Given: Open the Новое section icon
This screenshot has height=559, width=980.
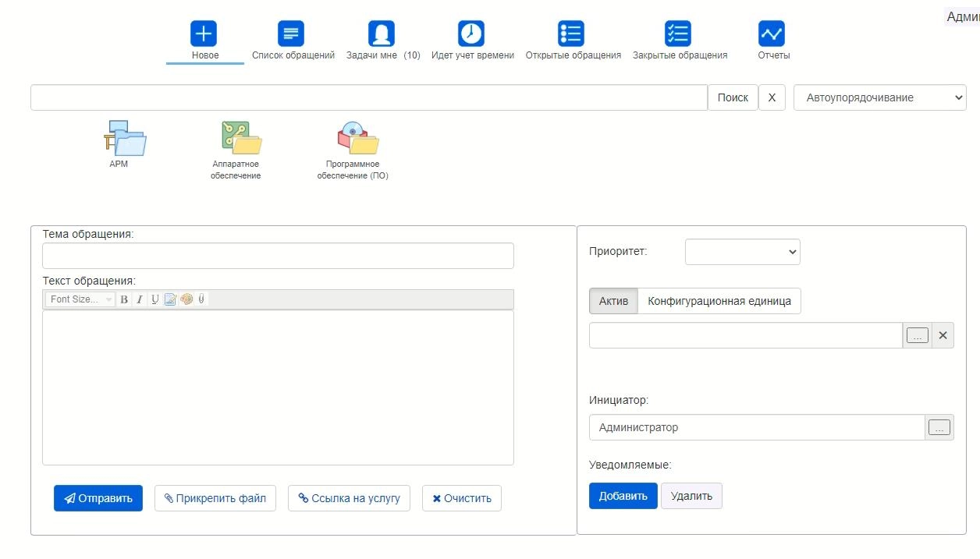Looking at the screenshot, I should pos(204,34).
